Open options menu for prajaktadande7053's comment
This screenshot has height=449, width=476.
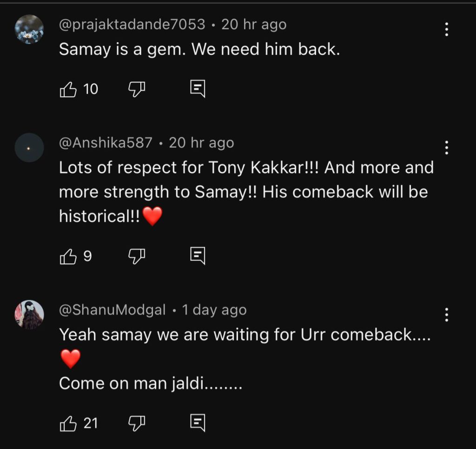(x=446, y=29)
